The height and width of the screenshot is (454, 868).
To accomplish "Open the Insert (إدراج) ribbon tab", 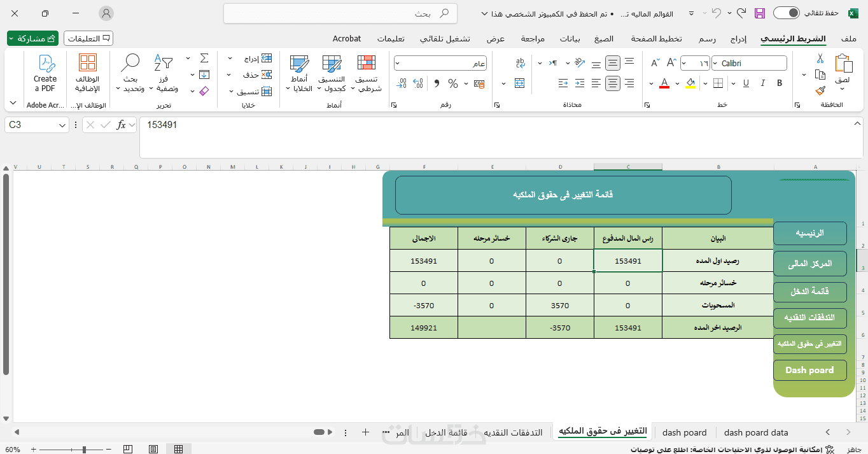I will [738, 39].
